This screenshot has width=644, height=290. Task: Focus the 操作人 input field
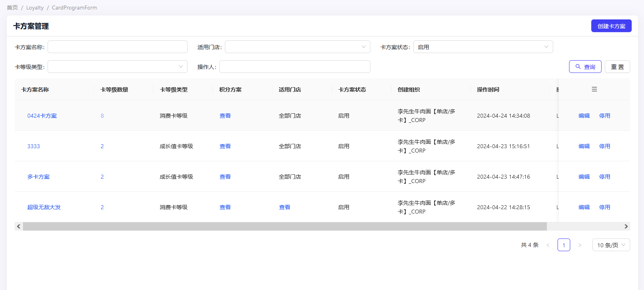coord(295,67)
